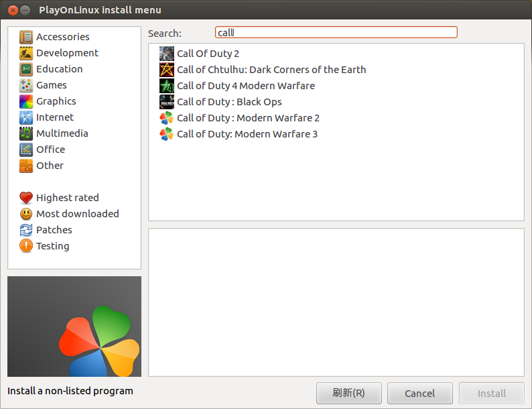The height and width of the screenshot is (409, 532).
Task: Click the Modern Warfare 2 clover icon
Action: click(167, 118)
